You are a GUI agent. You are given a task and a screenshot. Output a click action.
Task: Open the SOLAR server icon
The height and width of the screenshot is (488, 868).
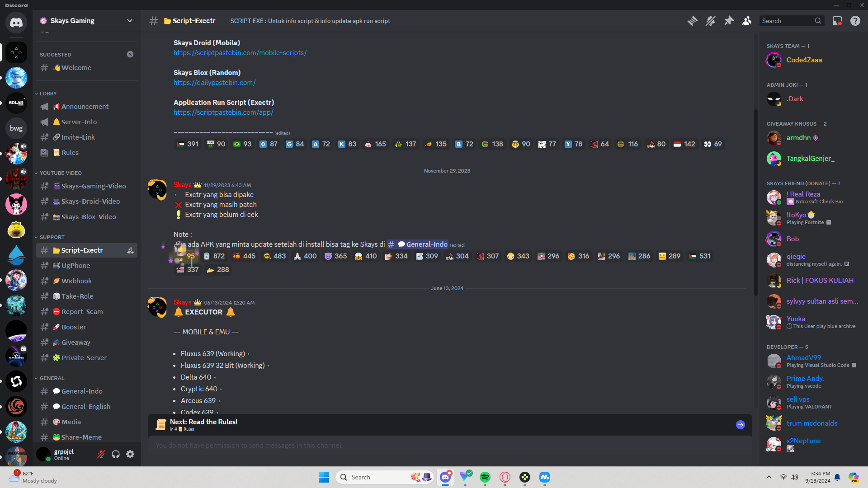[x=16, y=103]
